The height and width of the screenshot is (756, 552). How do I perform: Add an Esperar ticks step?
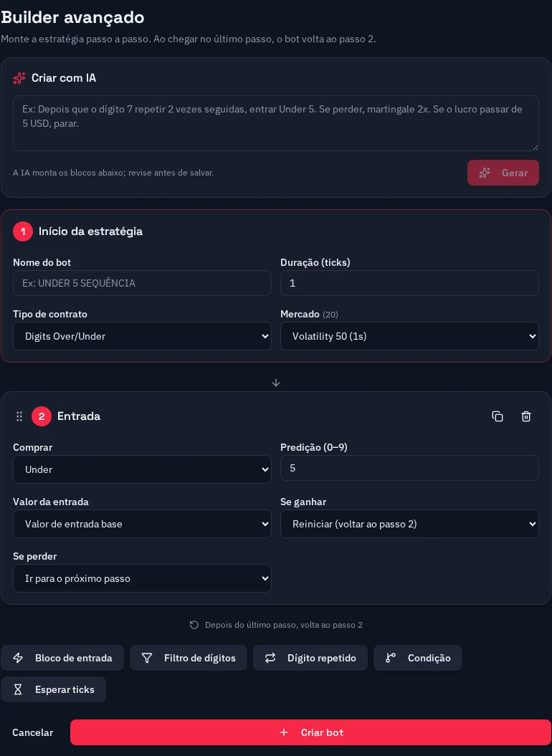pos(54,689)
